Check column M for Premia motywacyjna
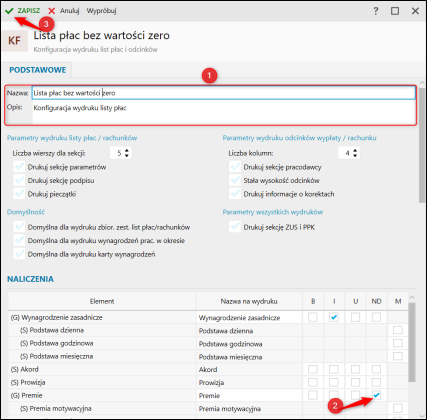Screen dimensions: 427x420 [398, 408]
